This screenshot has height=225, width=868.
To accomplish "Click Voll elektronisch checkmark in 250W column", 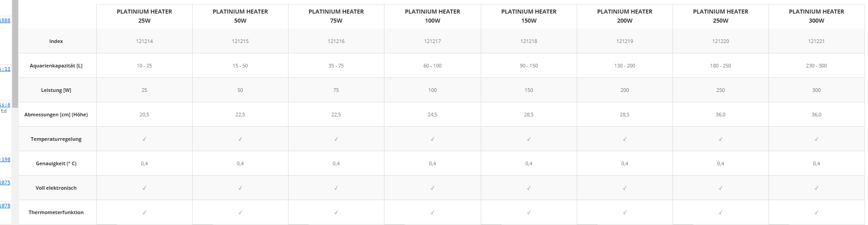I will [x=721, y=188].
